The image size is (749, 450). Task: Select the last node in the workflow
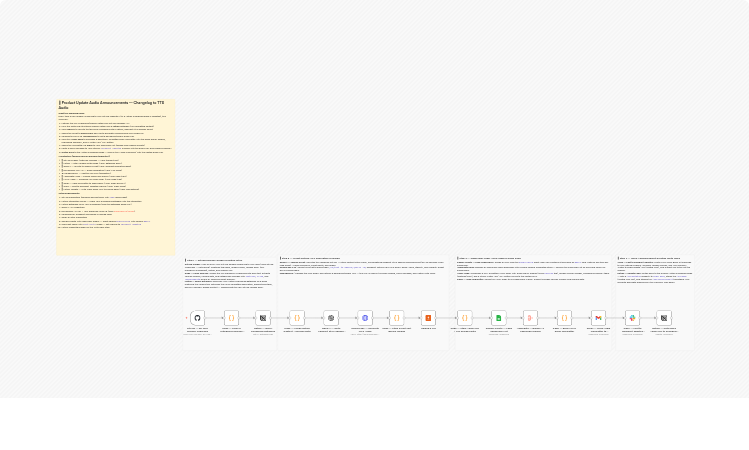pos(664,317)
